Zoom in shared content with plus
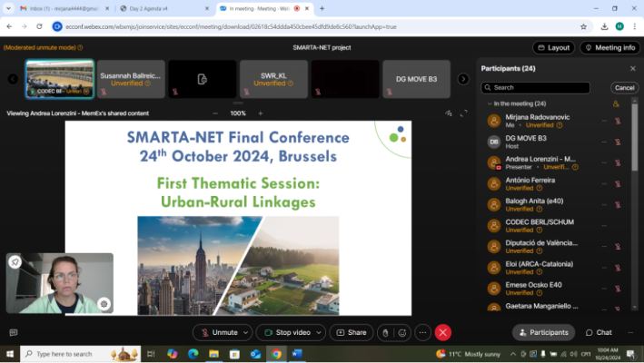644x363 pixels. point(261,113)
